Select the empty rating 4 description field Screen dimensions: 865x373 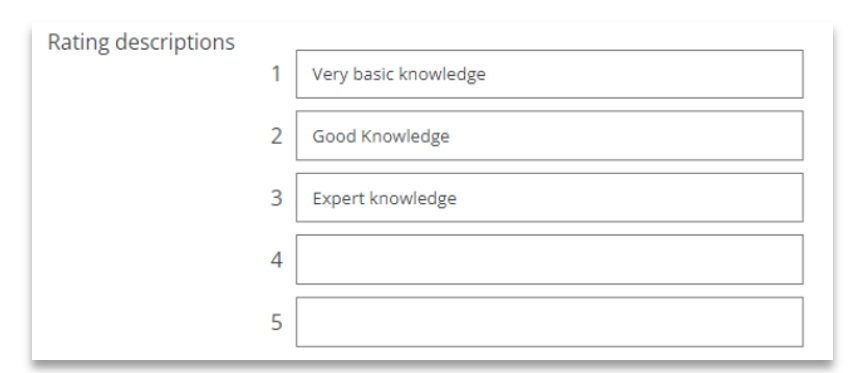click(x=549, y=259)
